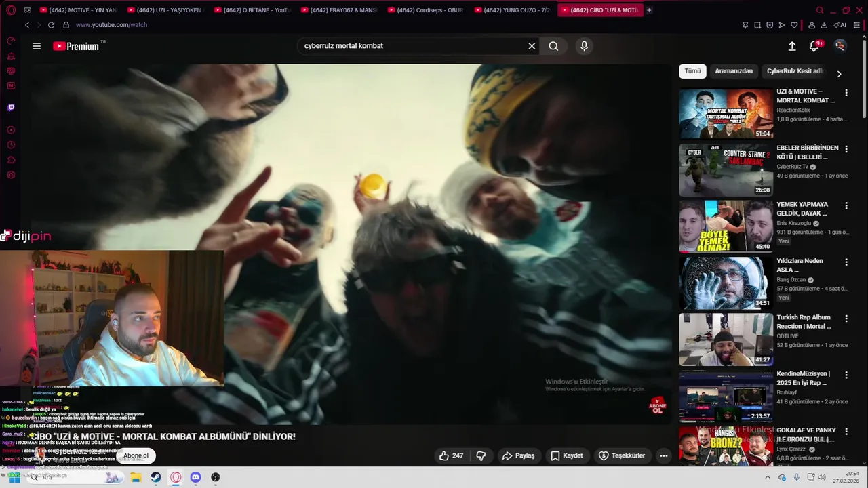Open the flow send arrow icon
Viewport: 868px width, 488px height.
pyautogui.click(x=782, y=25)
